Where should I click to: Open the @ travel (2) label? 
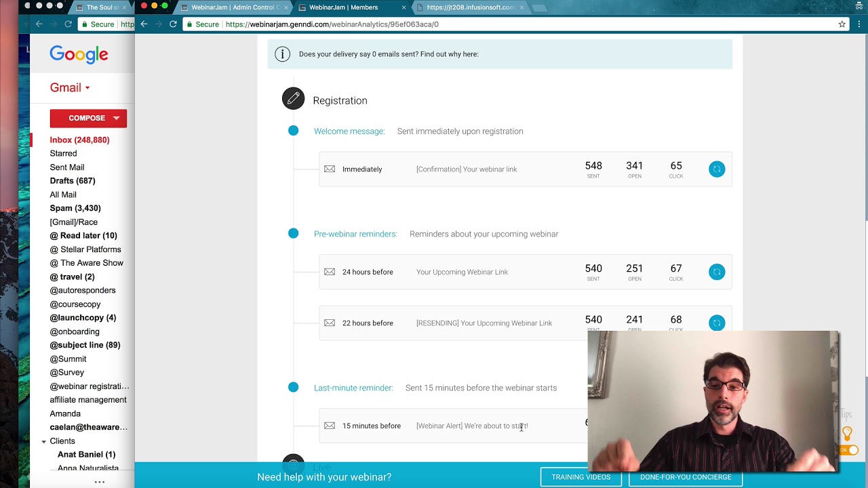(72, 277)
